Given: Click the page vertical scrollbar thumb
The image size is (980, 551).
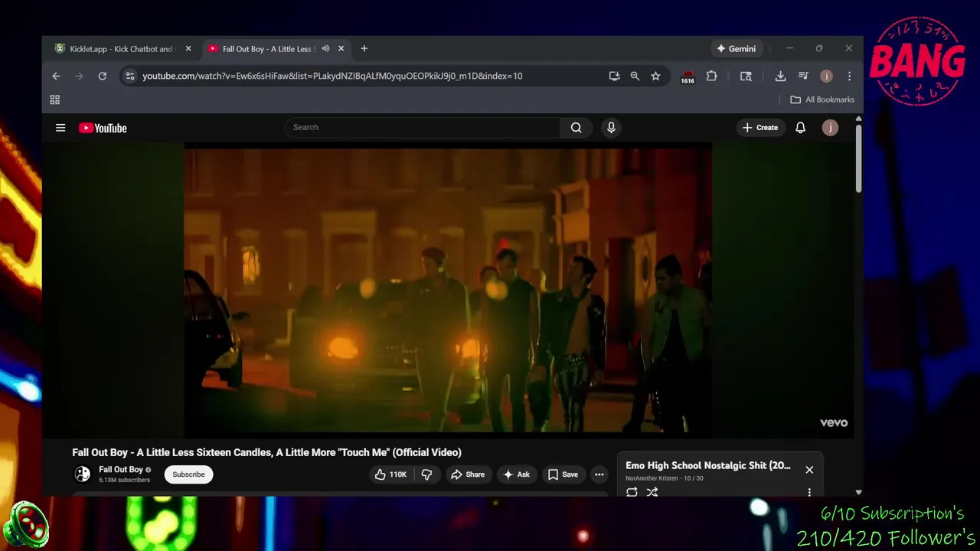Looking at the screenshot, I should (x=858, y=157).
